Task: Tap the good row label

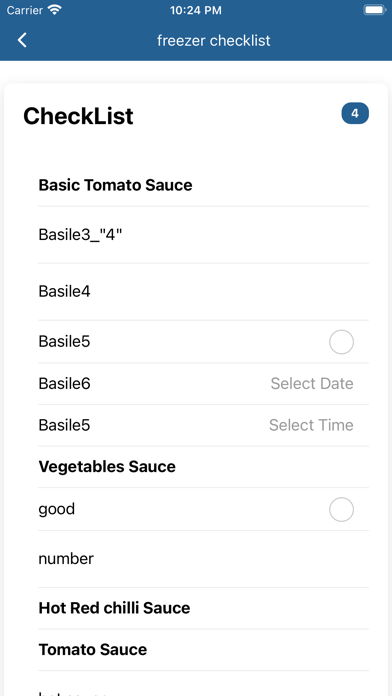Action: click(56, 509)
